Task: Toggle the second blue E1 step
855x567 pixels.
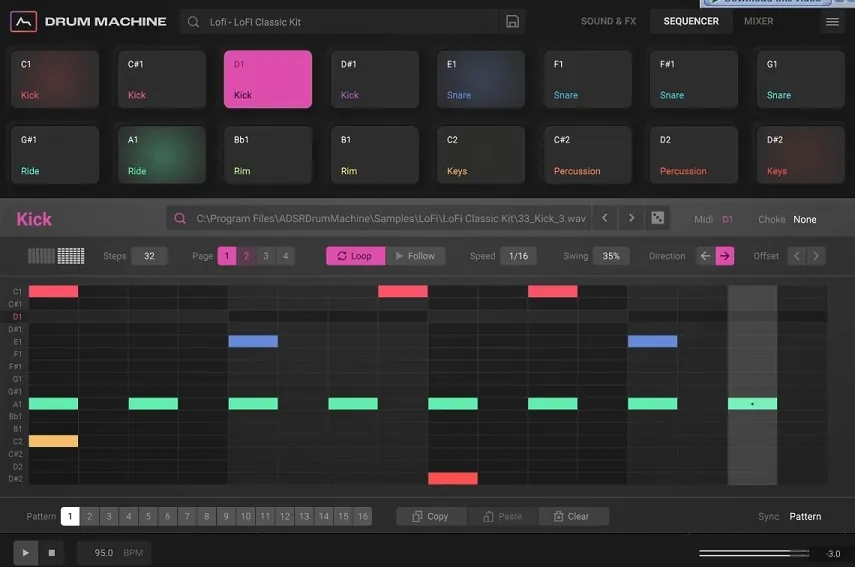Action: tap(653, 341)
